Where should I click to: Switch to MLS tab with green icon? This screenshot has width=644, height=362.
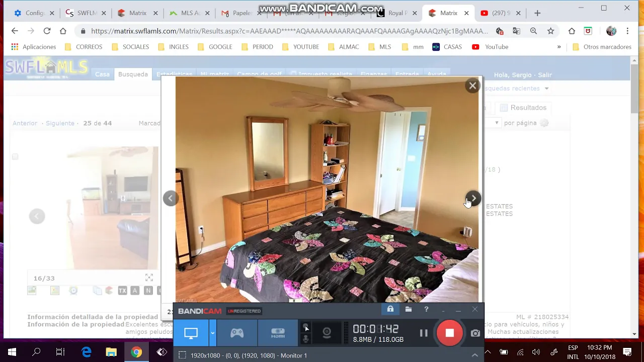189,13
